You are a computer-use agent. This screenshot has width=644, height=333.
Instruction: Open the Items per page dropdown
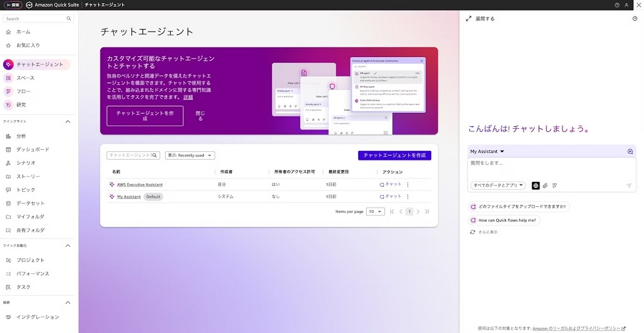pos(375,211)
